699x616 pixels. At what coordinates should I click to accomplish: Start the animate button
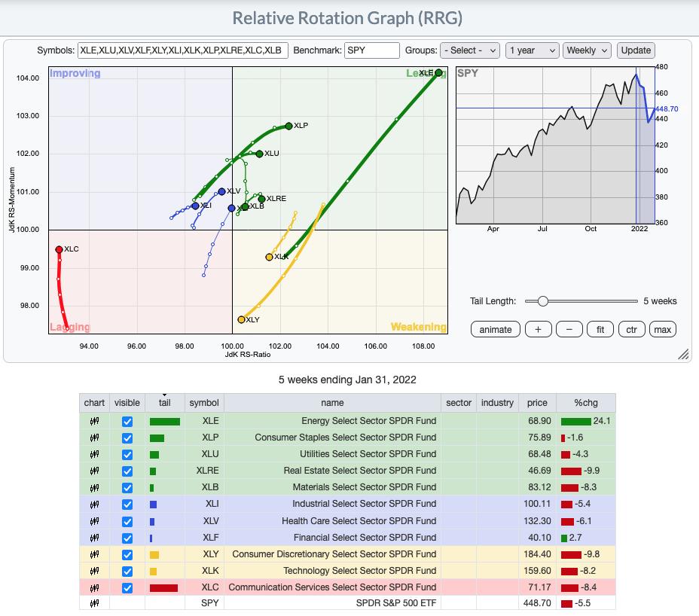point(496,329)
